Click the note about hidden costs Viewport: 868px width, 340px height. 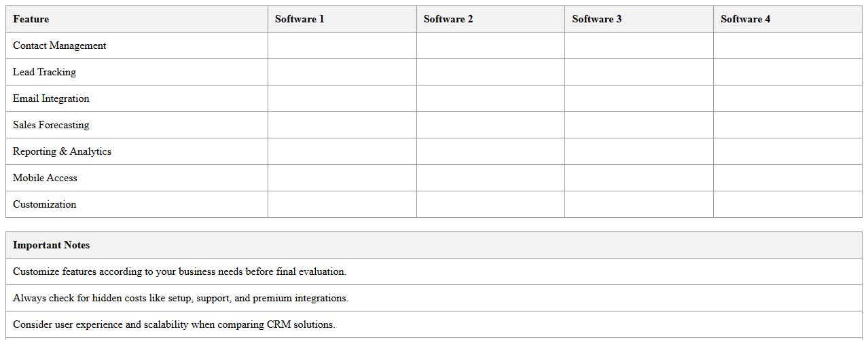tap(181, 298)
